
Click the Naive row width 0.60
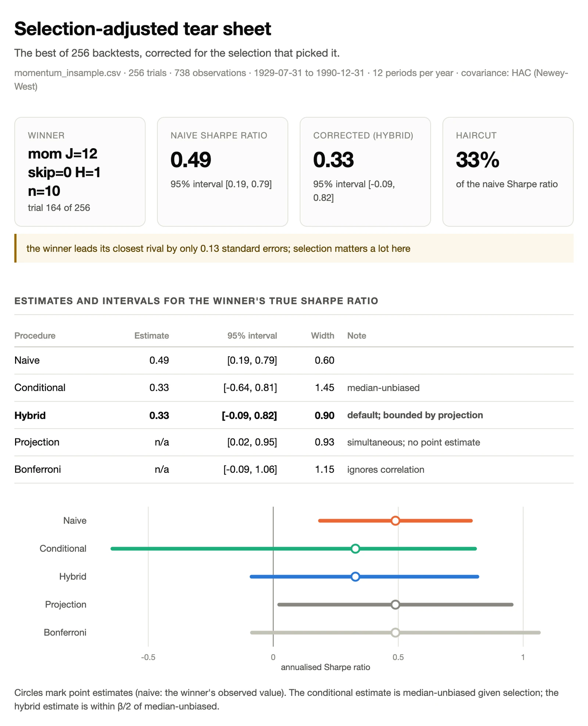pyautogui.click(x=325, y=360)
